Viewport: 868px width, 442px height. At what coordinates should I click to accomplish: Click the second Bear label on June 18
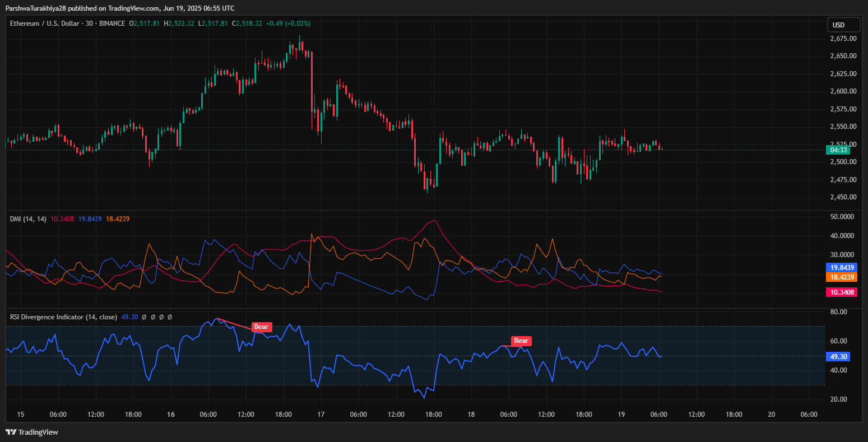[521, 341]
